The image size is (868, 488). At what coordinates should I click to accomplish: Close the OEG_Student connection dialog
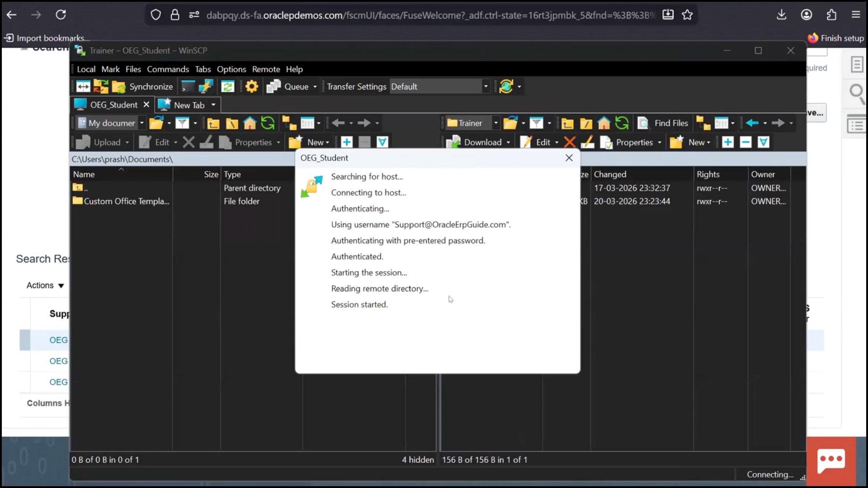(569, 158)
